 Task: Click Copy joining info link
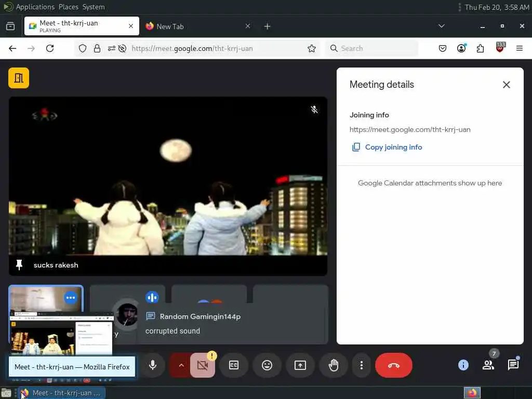point(387,147)
